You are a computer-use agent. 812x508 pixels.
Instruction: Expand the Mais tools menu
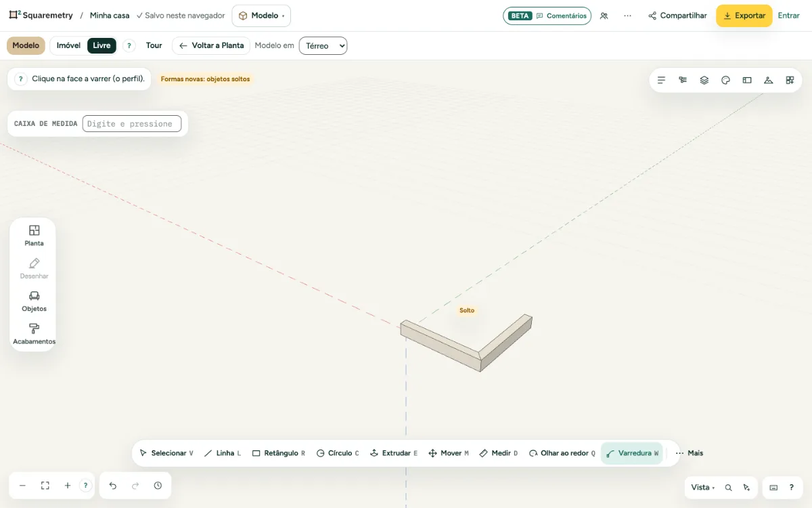click(690, 453)
